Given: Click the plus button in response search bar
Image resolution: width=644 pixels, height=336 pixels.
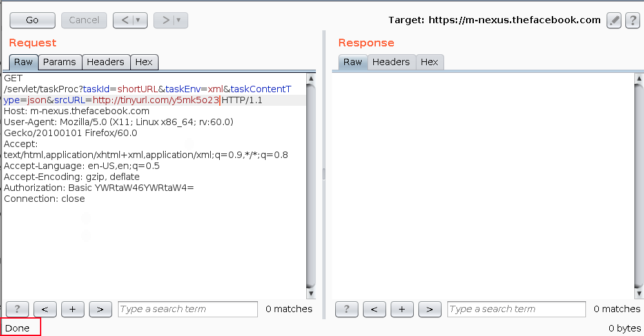Looking at the screenshot, I should pyautogui.click(x=402, y=309).
